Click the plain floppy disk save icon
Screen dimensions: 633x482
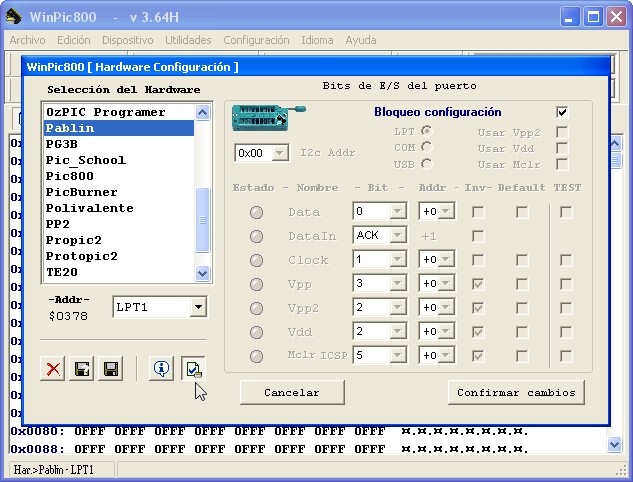111,369
